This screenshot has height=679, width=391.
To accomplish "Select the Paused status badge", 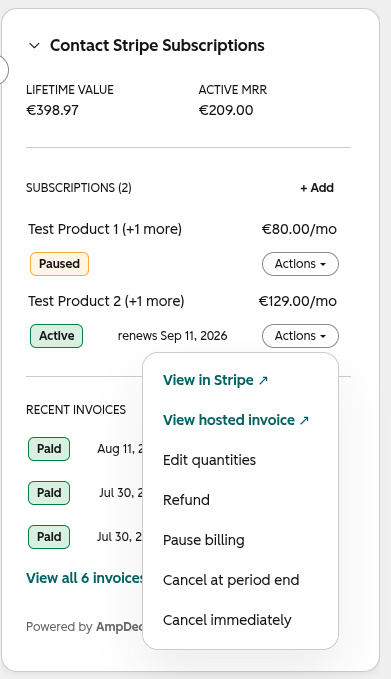I will (x=59, y=264).
